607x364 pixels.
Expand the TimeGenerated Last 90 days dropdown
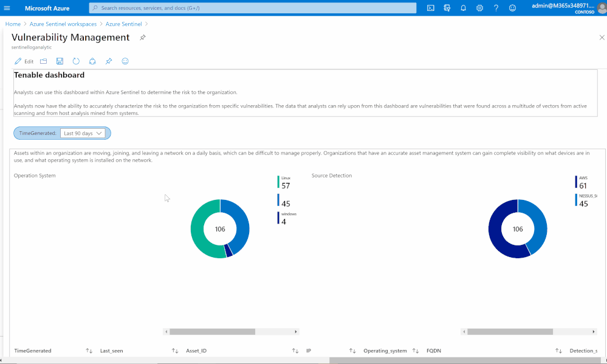[x=83, y=133]
